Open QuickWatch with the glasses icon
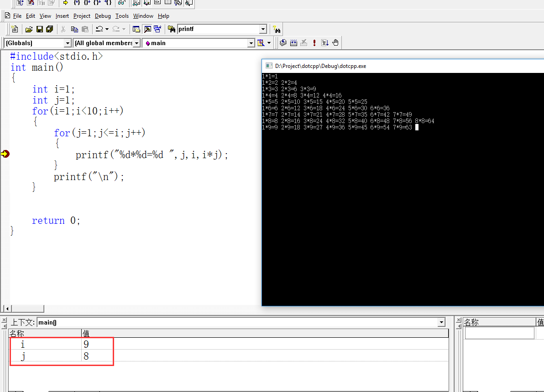The width and height of the screenshot is (544, 392). click(121, 3)
